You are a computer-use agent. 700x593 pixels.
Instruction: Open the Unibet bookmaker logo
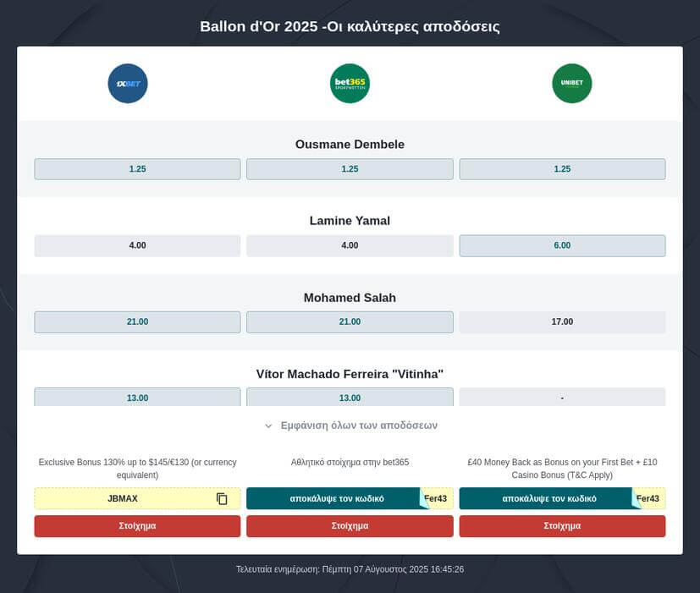(x=572, y=84)
